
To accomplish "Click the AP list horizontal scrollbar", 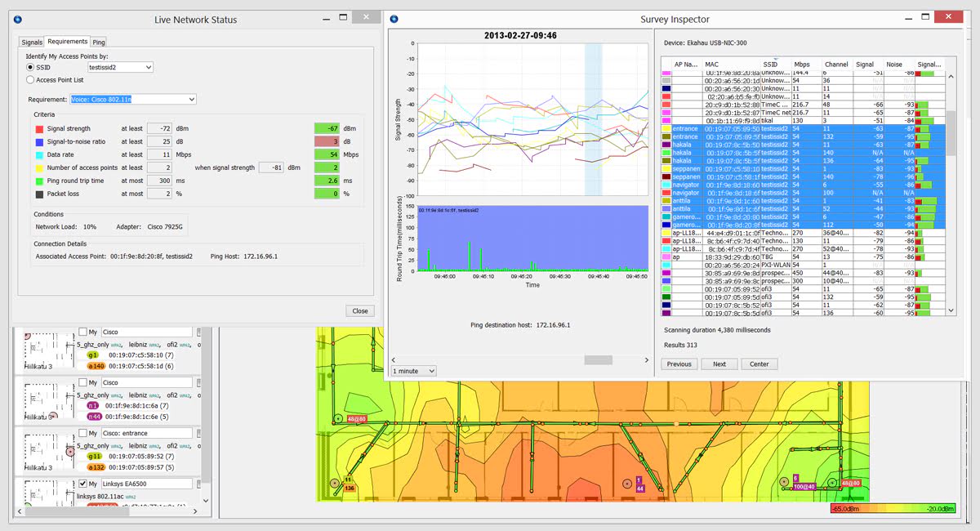I will click(x=107, y=512).
